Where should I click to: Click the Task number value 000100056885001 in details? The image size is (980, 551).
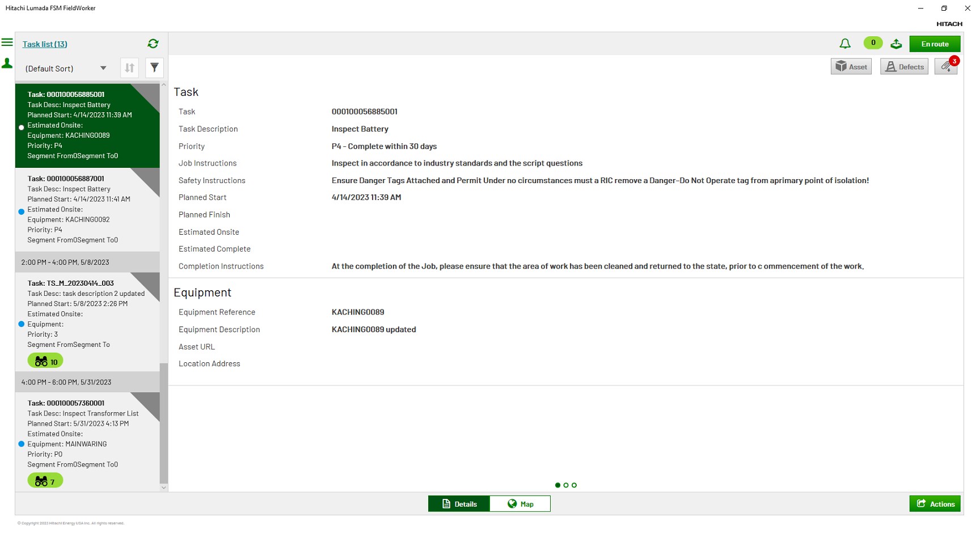click(365, 112)
